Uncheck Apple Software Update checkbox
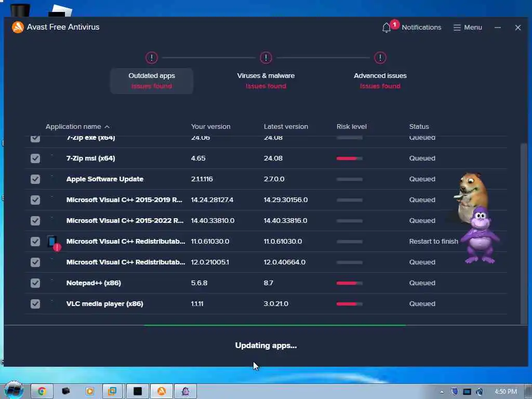This screenshot has height=399, width=532. point(35,179)
